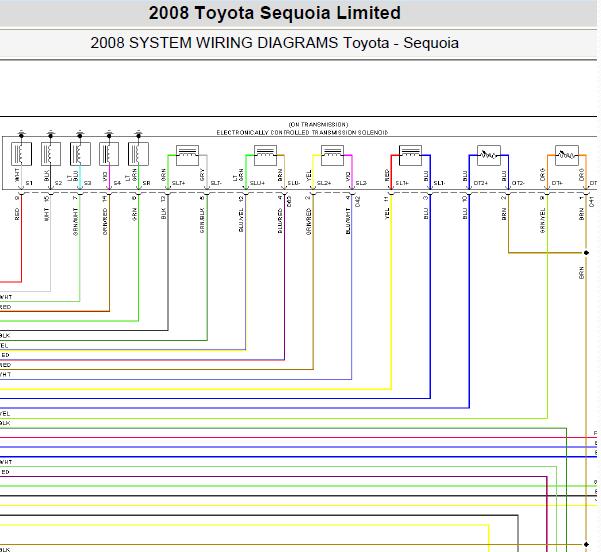Click the SL1+ terminal label
601x552 pixels.
pyautogui.click(x=402, y=183)
